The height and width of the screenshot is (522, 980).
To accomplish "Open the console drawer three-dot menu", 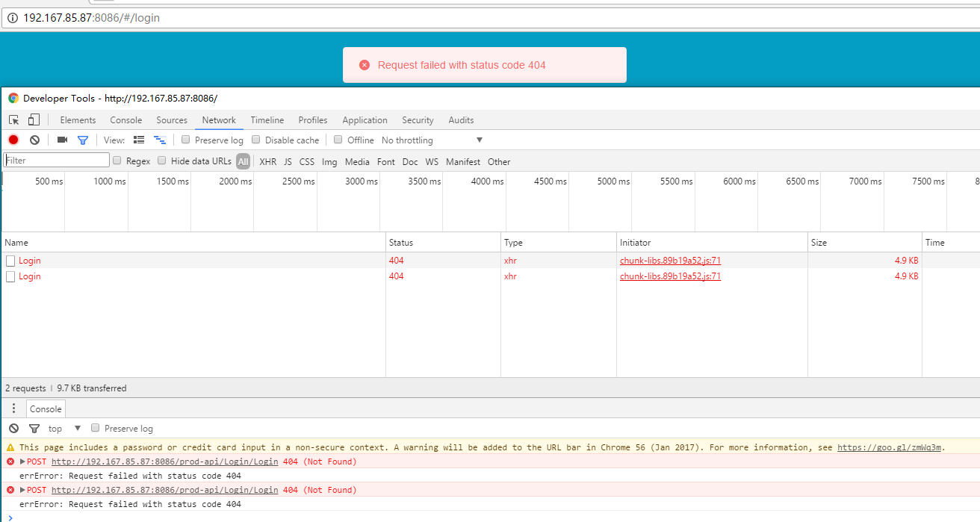I will point(13,408).
